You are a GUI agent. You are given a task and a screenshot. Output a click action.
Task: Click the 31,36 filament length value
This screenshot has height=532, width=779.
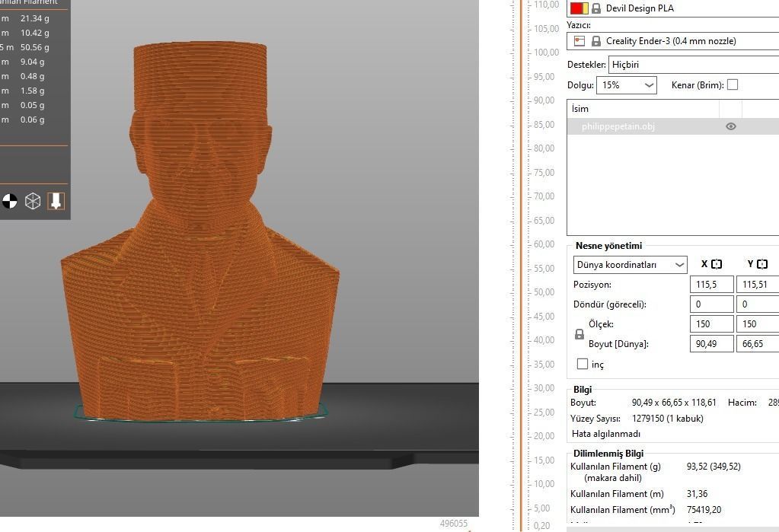click(x=697, y=494)
